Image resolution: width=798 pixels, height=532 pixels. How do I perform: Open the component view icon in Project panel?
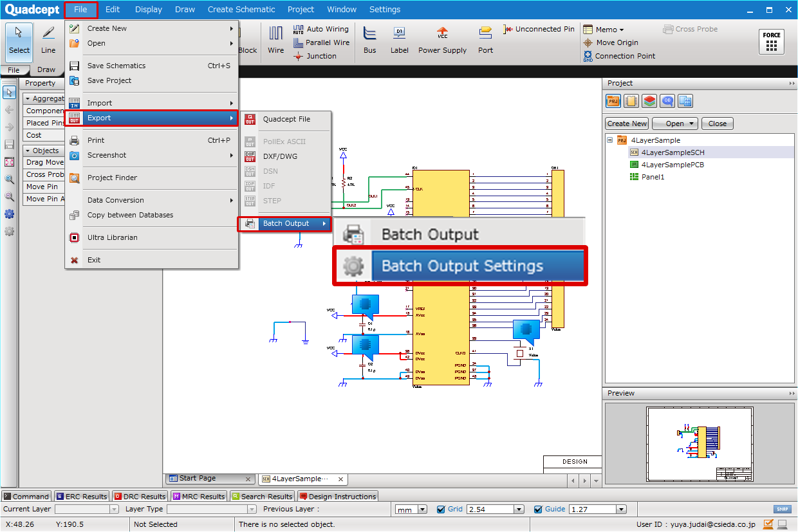coord(631,101)
